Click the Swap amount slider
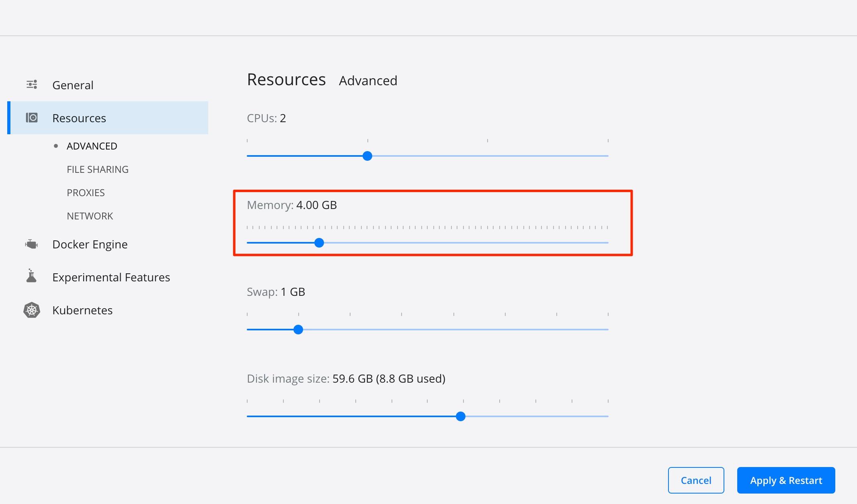The width and height of the screenshot is (857, 504). click(298, 330)
